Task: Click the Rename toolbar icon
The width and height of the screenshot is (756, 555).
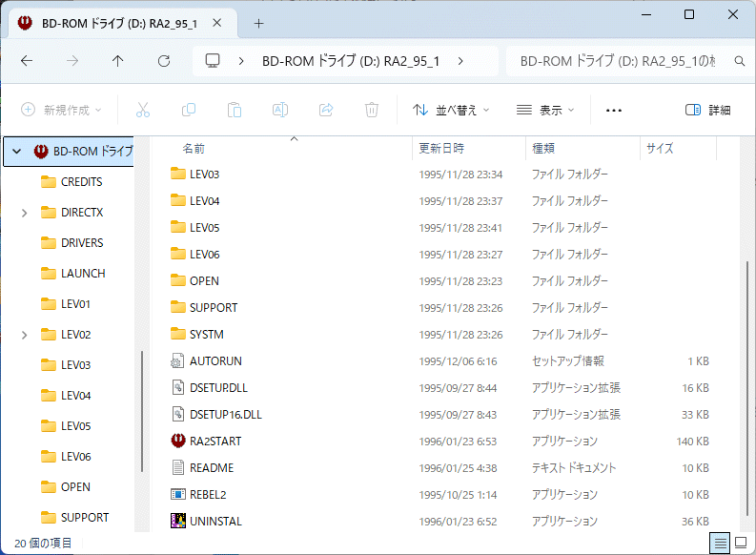Action: coord(280,110)
